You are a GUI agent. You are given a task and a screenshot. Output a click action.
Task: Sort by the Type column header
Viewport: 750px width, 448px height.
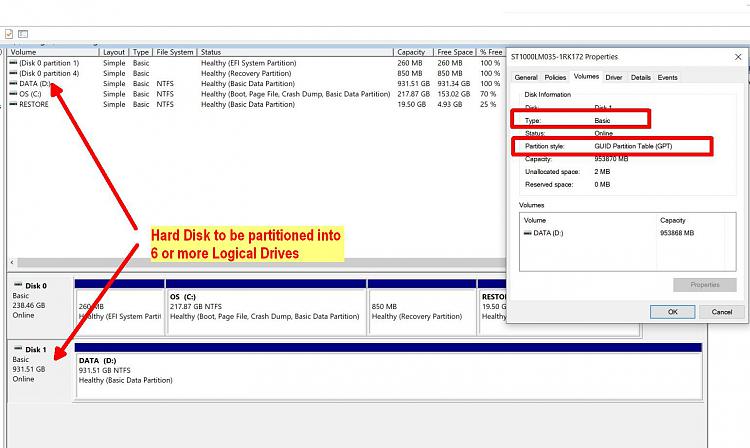[141, 52]
